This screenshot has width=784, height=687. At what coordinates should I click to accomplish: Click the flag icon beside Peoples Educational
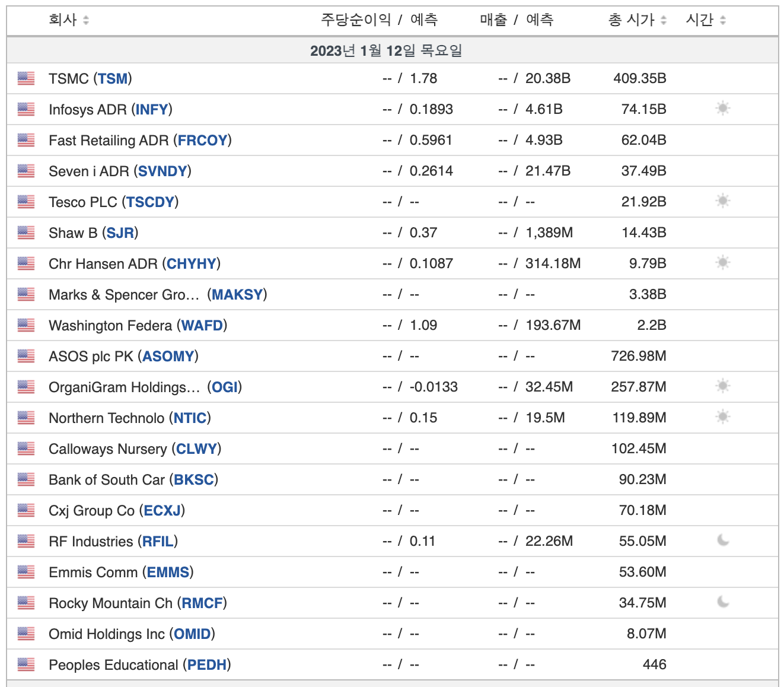(26, 664)
